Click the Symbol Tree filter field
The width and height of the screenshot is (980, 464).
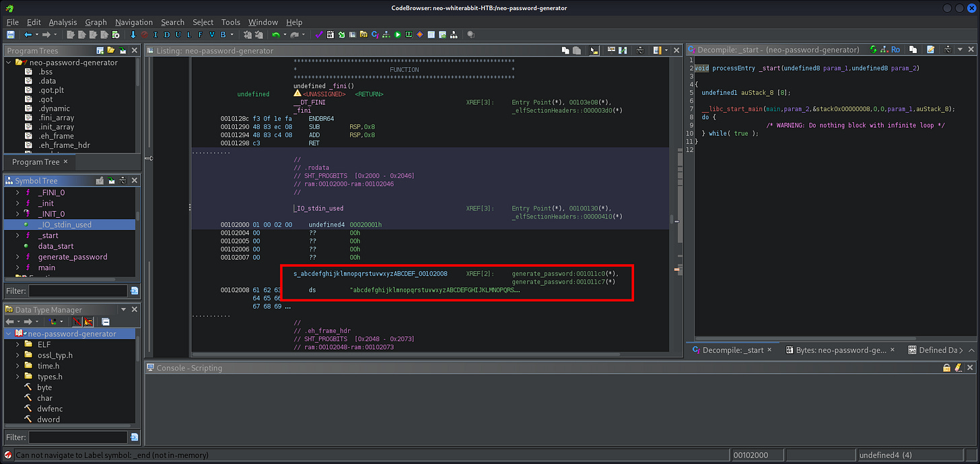pos(77,291)
